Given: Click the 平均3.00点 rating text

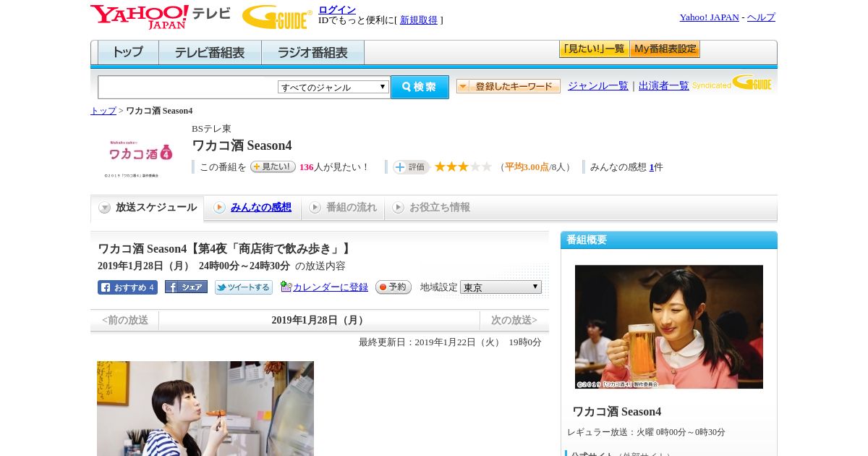Looking at the screenshot, I should point(527,167).
